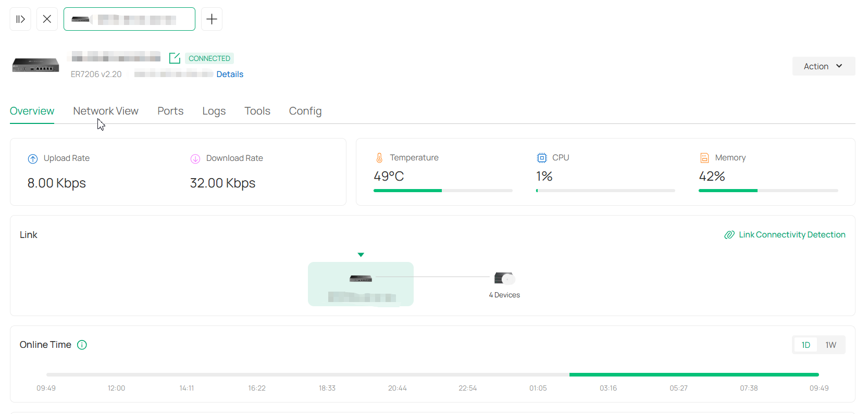
Task: Open the Action dropdown
Action: pyautogui.click(x=824, y=66)
